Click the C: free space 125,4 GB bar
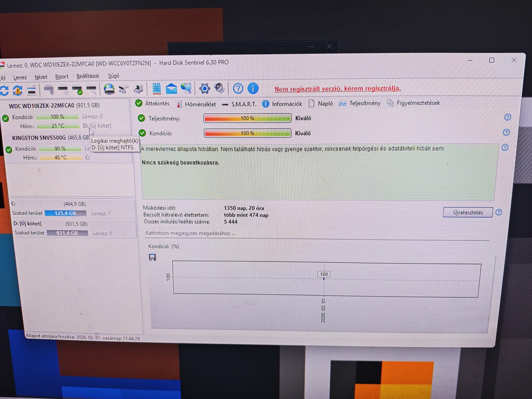 pos(66,213)
